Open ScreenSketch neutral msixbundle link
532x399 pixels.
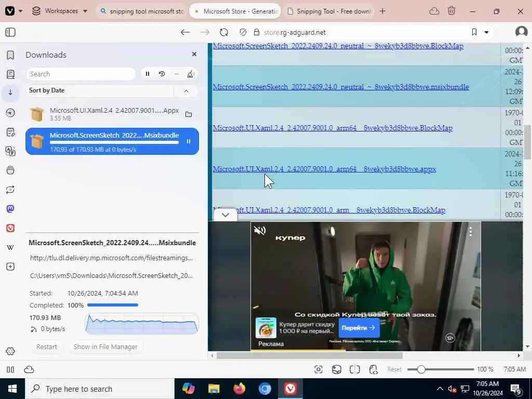coord(341,87)
